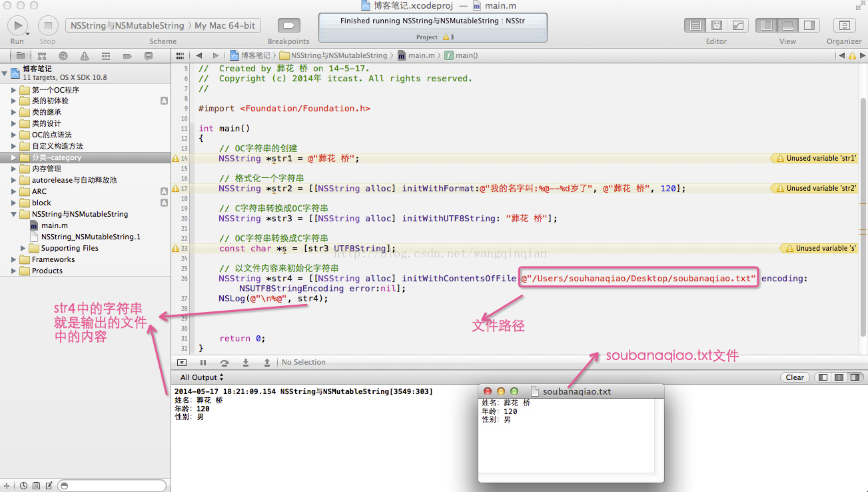Toggle the Breakpoints button
Image resolution: width=868 pixels, height=492 pixels.
point(289,25)
